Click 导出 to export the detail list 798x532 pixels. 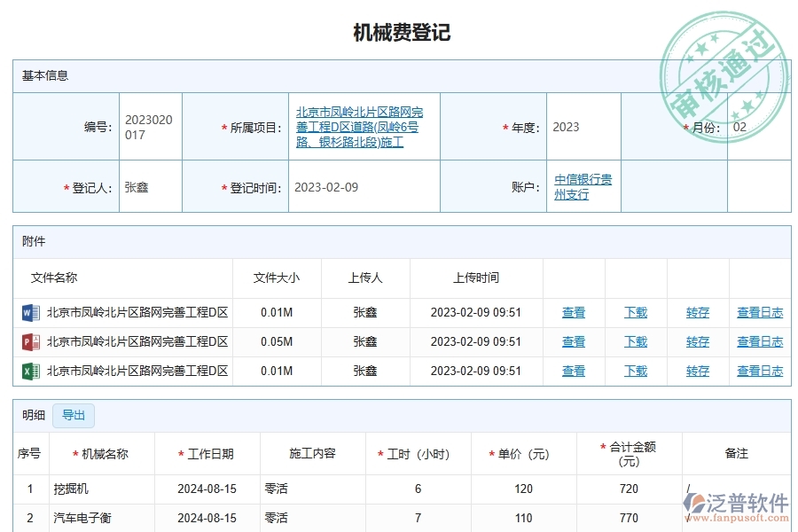(74, 415)
